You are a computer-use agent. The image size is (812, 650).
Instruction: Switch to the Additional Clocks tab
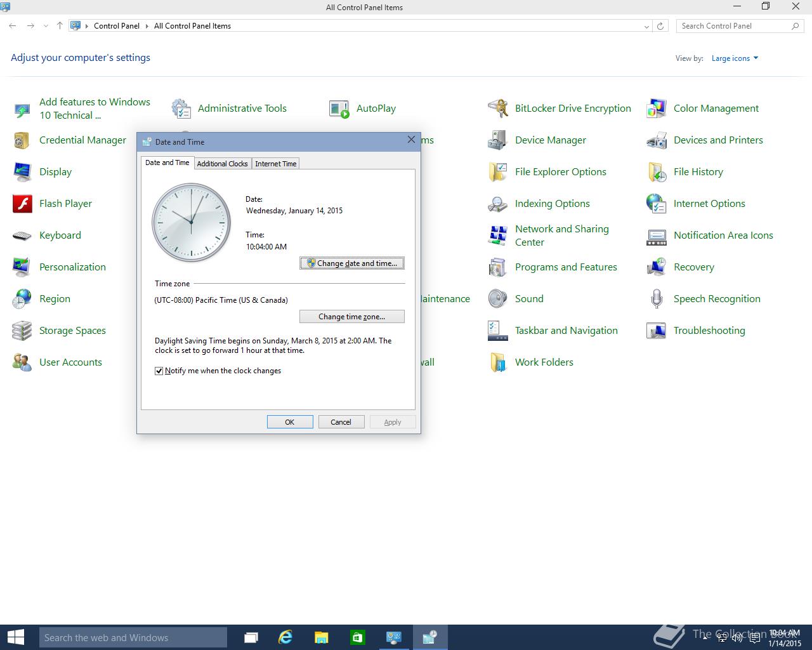click(222, 164)
